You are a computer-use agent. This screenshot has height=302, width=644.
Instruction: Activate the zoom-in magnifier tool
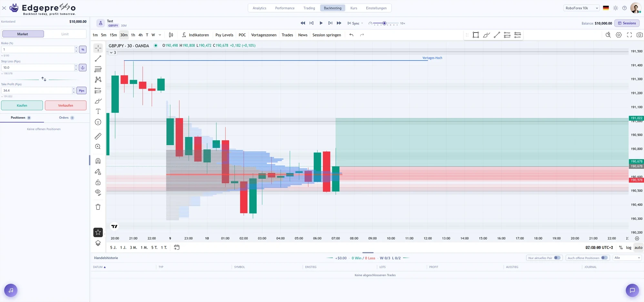[x=98, y=147]
